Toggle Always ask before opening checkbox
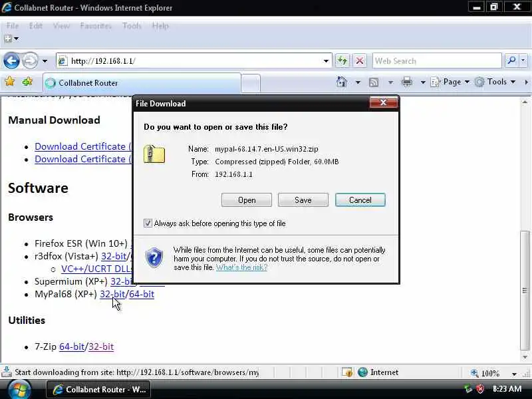The height and width of the screenshot is (399, 532). [148, 223]
